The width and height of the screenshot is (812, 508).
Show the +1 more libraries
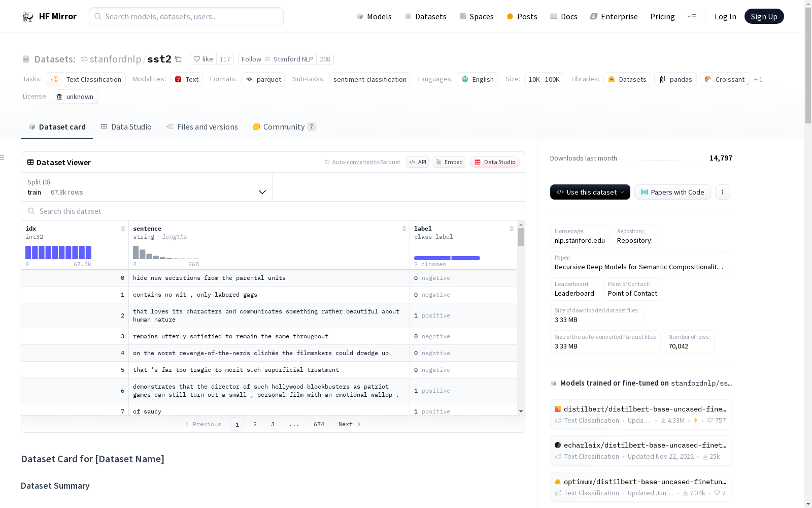coord(758,79)
